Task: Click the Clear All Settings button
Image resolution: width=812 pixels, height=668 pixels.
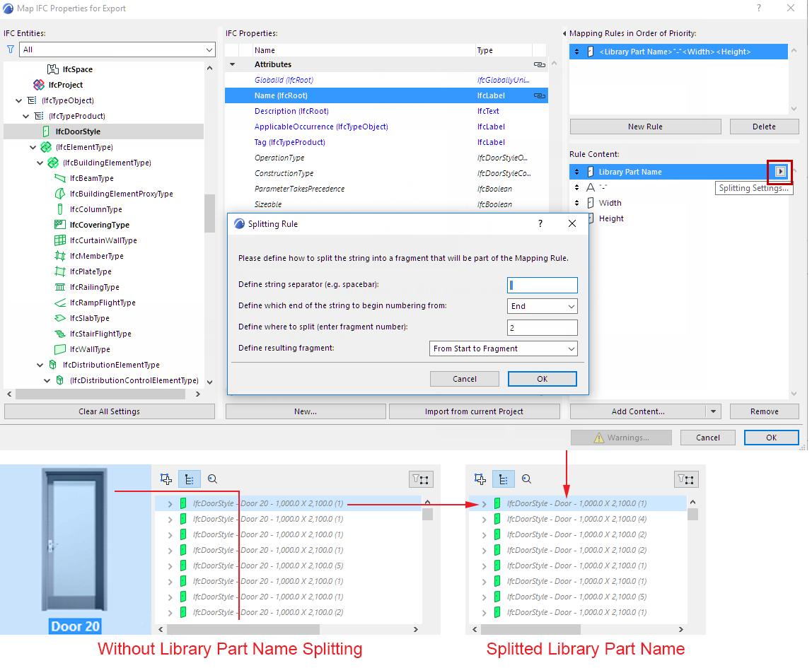Action: tap(109, 411)
